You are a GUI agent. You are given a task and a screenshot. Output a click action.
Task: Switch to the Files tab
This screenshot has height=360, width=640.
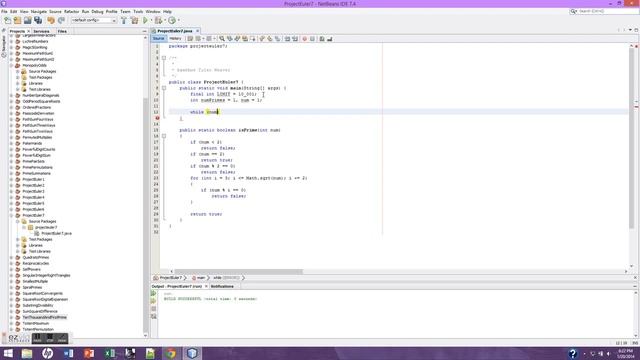pyautogui.click(x=62, y=31)
